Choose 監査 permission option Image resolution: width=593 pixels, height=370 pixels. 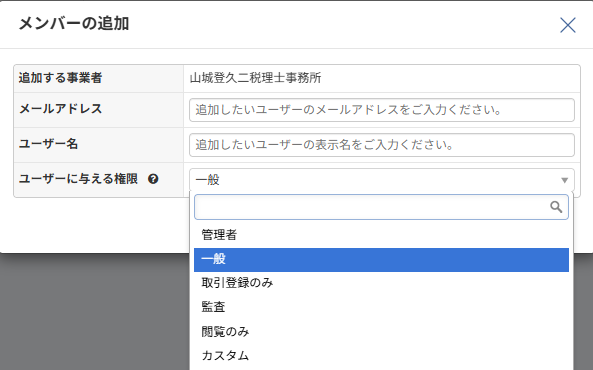click(381, 307)
